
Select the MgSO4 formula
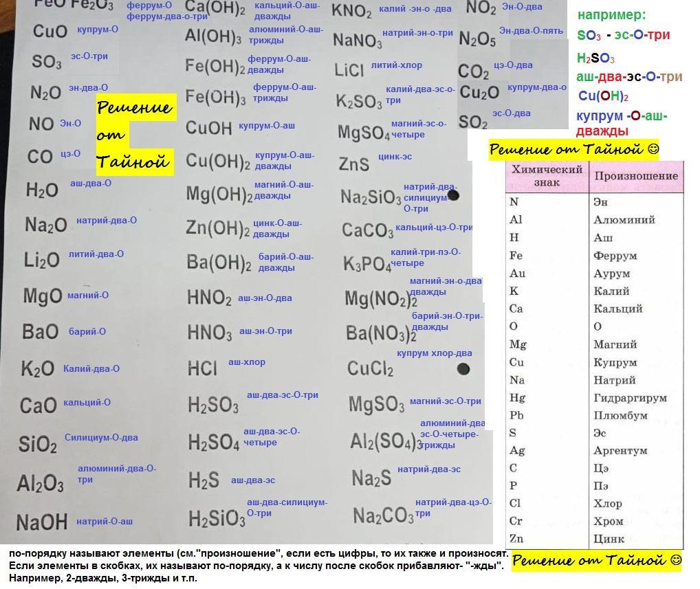point(364,133)
